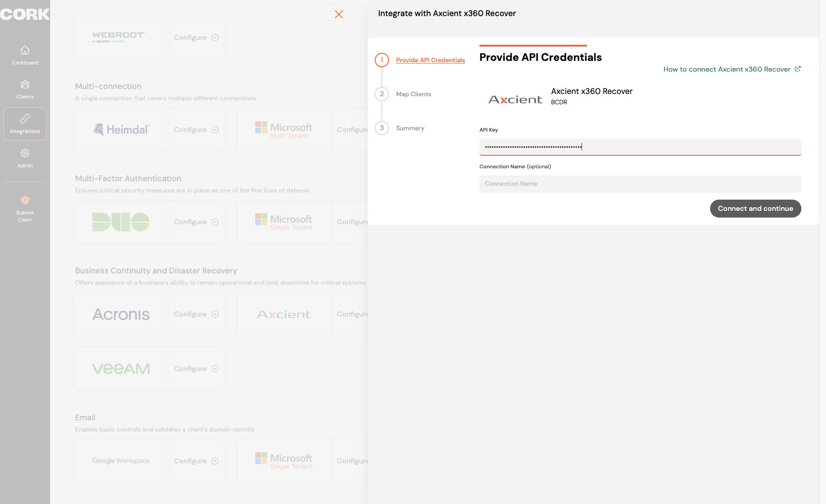Click the external link icon beside How to connect
Viewport: 826px width, 504px height.
pos(798,69)
